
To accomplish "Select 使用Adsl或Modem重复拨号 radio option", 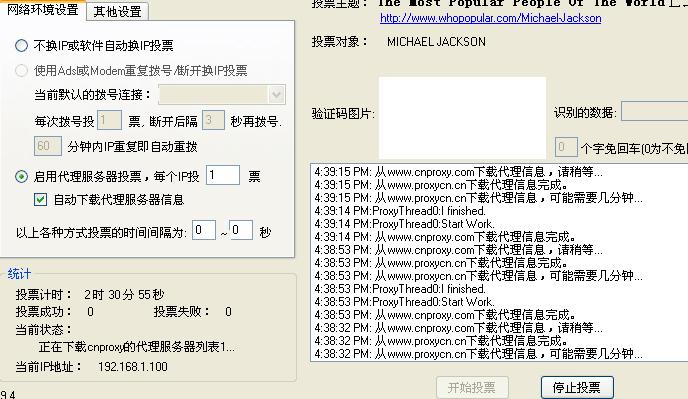I will pos(22,71).
